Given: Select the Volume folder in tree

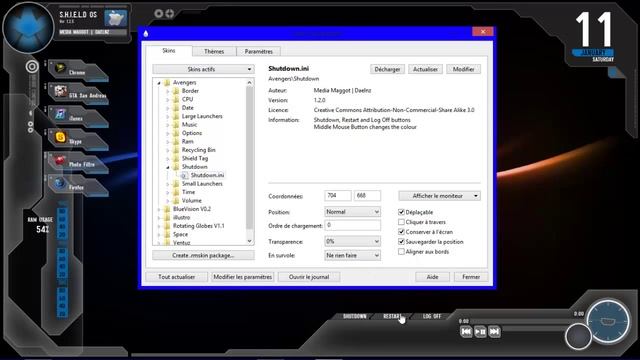Looking at the screenshot, I should tap(191, 200).
